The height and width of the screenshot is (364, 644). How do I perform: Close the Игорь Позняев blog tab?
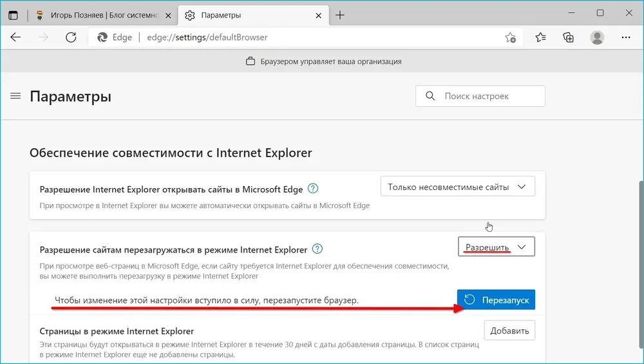coord(168,15)
